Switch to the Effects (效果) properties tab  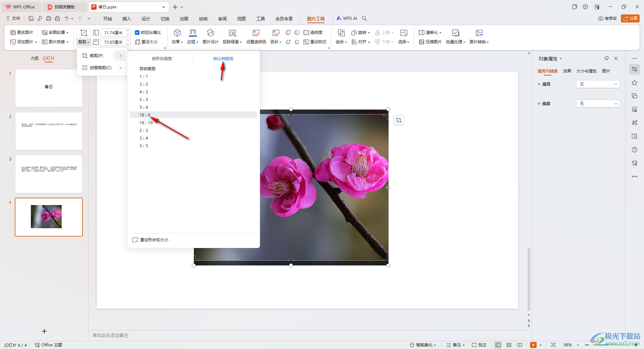567,71
